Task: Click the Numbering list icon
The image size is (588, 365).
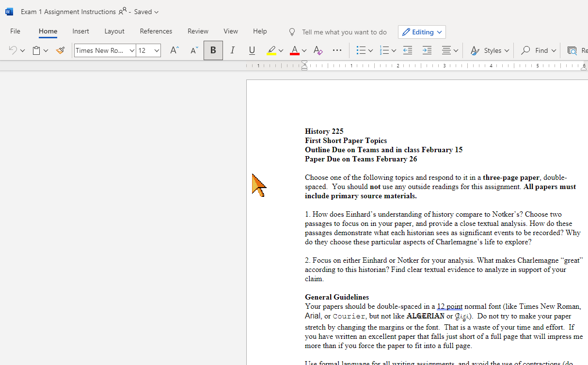Action: 384,50
